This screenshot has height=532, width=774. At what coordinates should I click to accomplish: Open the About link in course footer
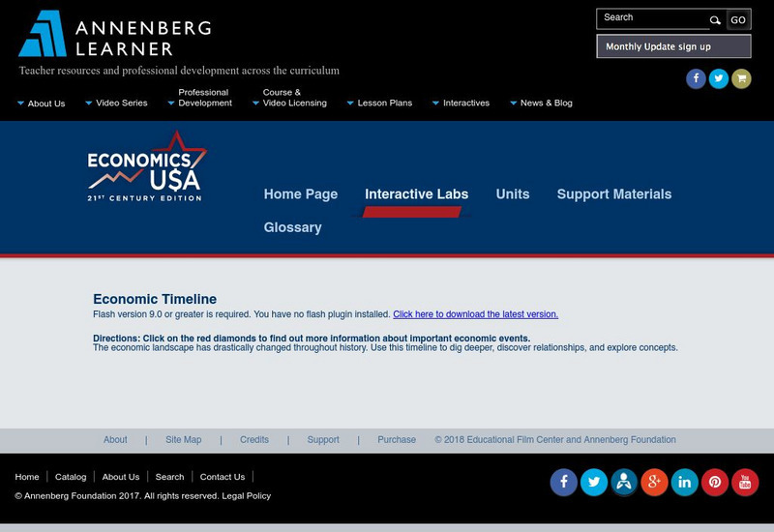coord(115,440)
